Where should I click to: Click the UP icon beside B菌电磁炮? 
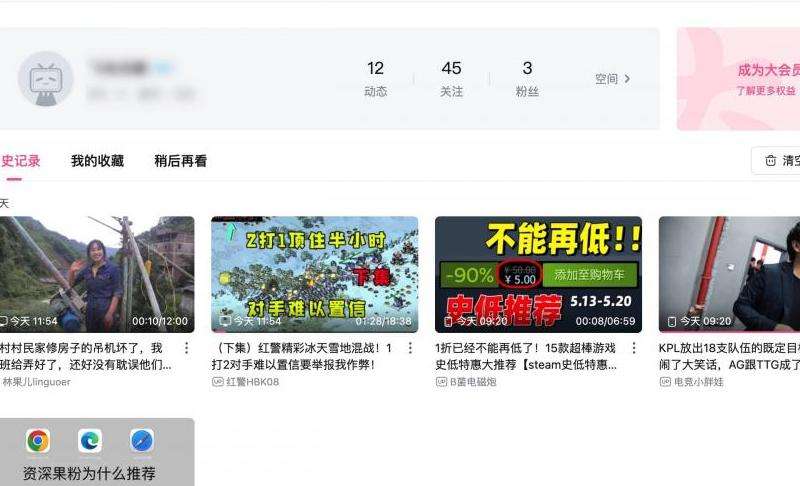(441, 382)
